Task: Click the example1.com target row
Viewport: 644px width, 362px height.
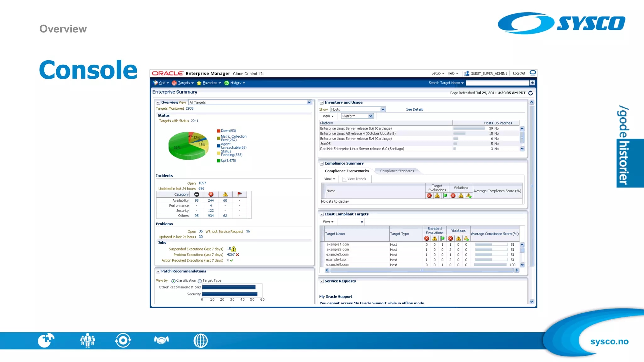Action: click(421, 244)
